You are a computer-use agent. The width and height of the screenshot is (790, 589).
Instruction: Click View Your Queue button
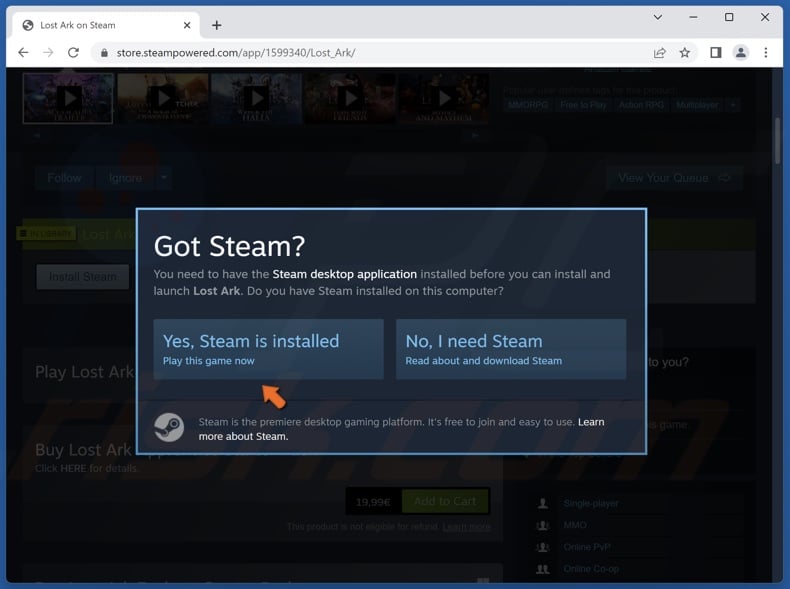pyautogui.click(x=674, y=178)
